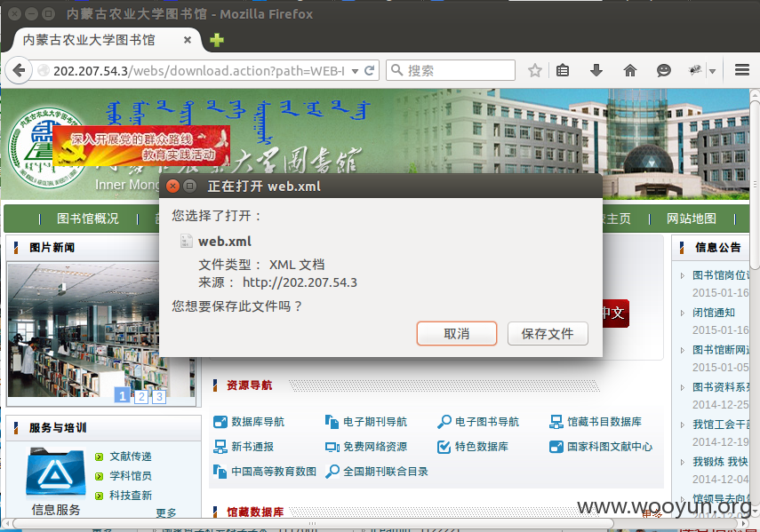This screenshot has height=532, width=760.
Task: Open the 闭馆通知 announcement
Action: point(714,313)
